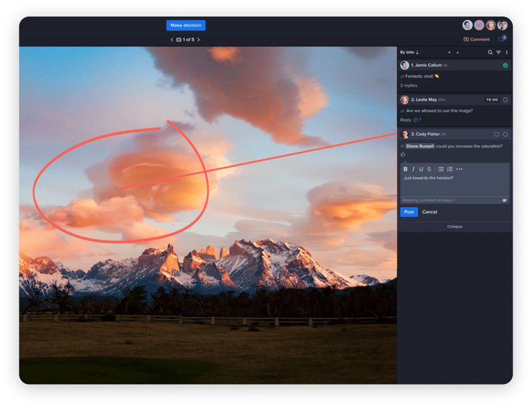Toggle Underline in the reply editor
This screenshot has width=532, height=406.
click(x=421, y=169)
